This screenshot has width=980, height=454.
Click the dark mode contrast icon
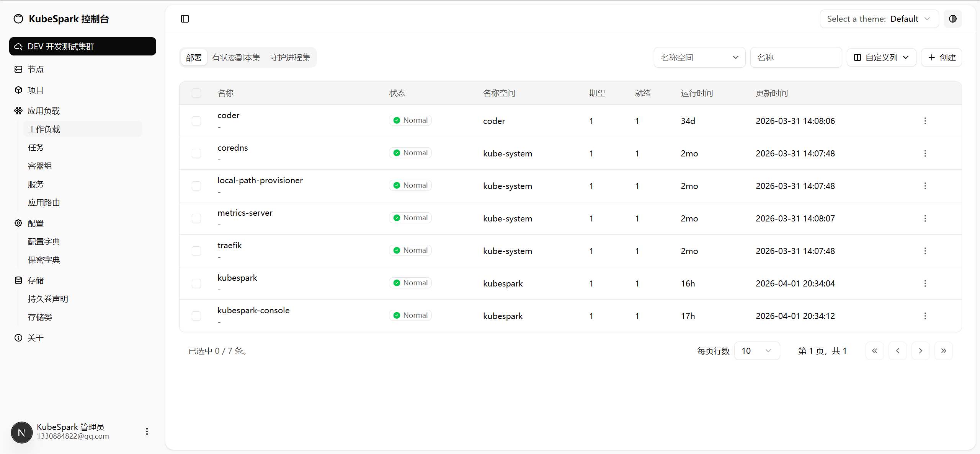coord(953,19)
